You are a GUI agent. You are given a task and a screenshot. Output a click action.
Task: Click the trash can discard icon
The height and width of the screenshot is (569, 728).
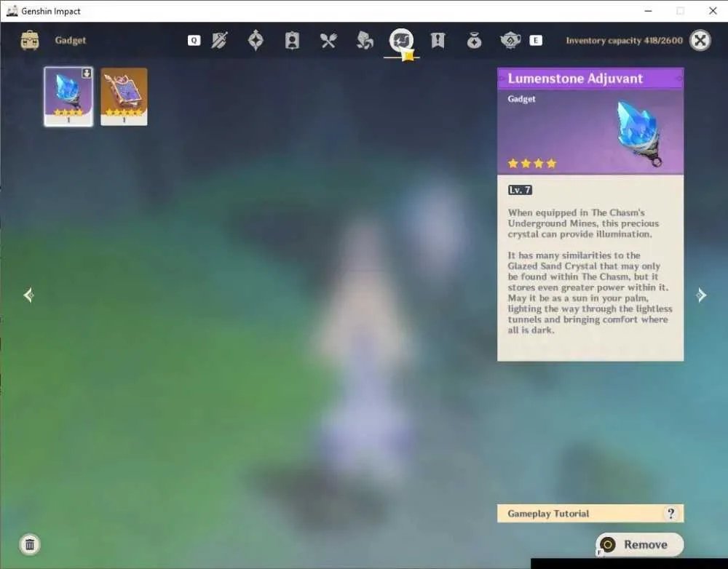pos(30,544)
